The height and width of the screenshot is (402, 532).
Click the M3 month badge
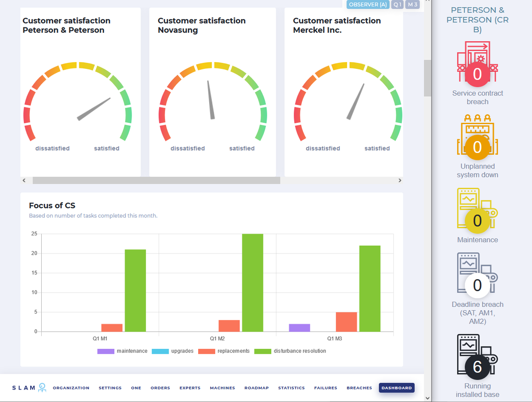pyautogui.click(x=412, y=4)
